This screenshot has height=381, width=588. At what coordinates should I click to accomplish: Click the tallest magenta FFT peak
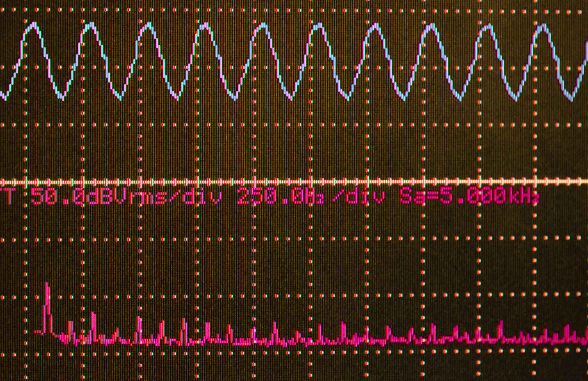[47, 307]
